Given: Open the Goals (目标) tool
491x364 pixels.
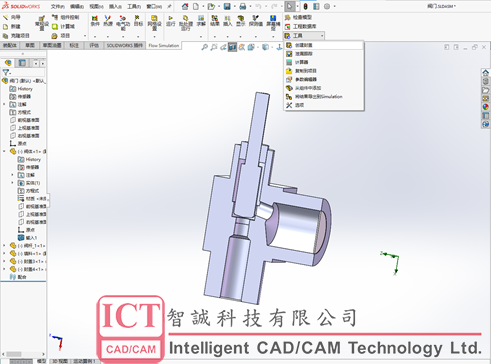Looking at the screenshot, I should tap(138, 21).
